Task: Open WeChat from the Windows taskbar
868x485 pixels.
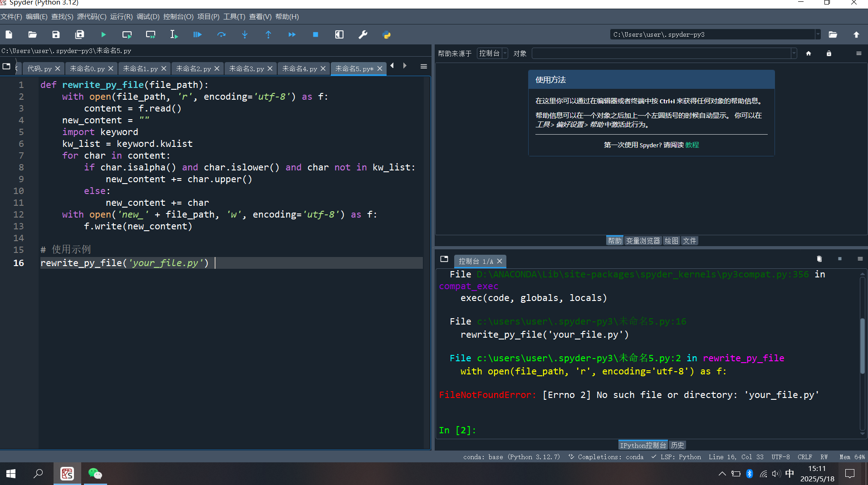Action: click(95, 474)
